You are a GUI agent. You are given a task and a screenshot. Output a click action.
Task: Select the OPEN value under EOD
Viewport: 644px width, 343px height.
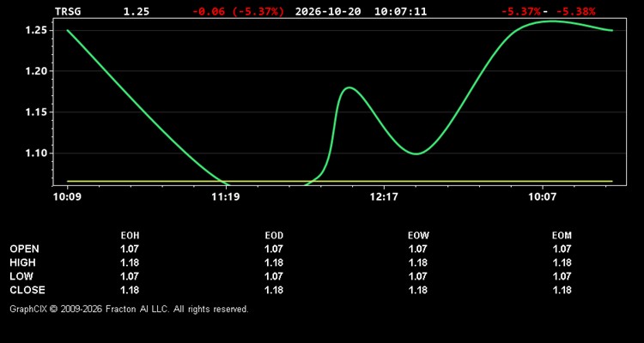click(274, 249)
